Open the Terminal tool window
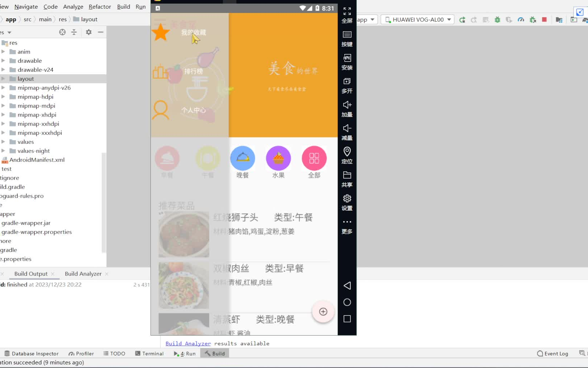Screen dimensions: 588x368 (149, 354)
